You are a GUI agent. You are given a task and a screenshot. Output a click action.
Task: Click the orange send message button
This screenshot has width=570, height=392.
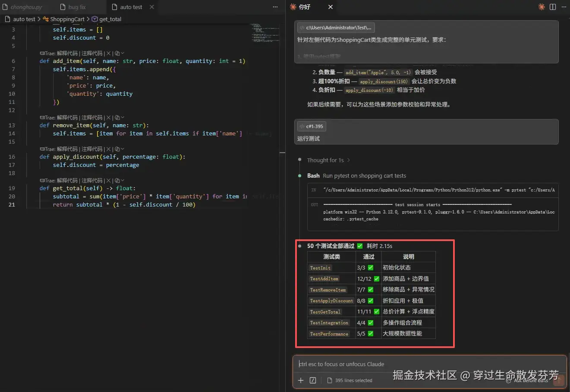(x=559, y=380)
